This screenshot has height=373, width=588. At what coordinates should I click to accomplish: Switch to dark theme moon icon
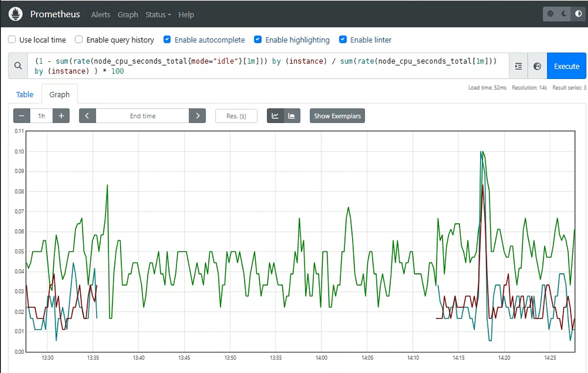(564, 14)
